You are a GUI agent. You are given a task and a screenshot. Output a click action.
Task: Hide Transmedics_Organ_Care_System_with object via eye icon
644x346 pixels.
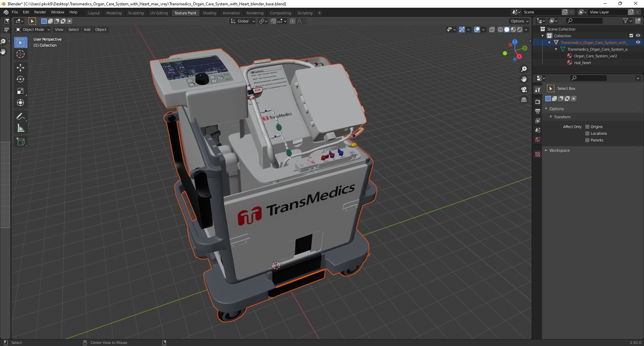click(x=638, y=42)
